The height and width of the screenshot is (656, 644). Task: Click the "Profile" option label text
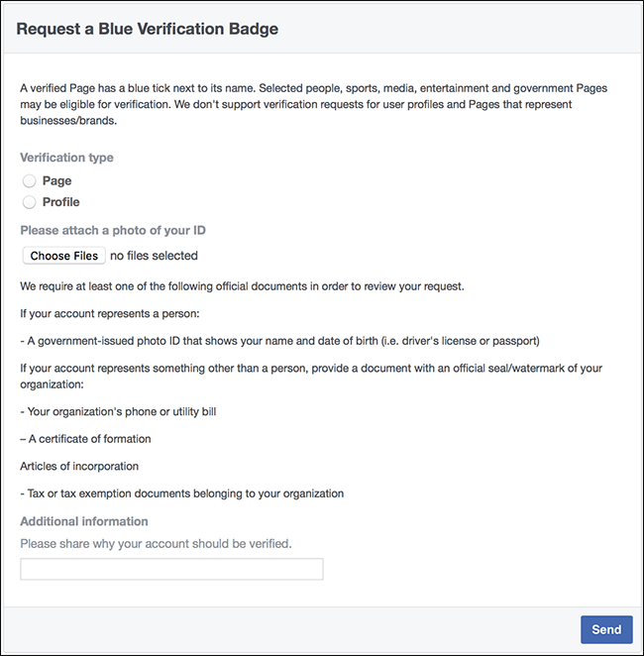point(61,202)
